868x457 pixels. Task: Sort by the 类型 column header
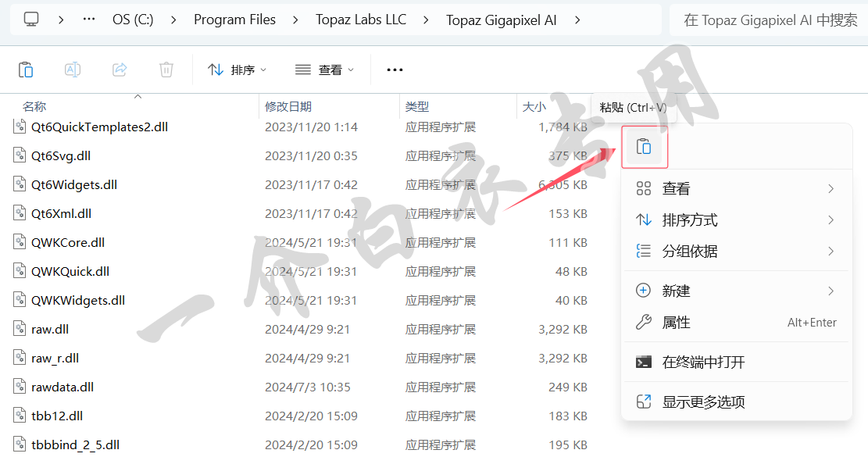(x=417, y=106)
